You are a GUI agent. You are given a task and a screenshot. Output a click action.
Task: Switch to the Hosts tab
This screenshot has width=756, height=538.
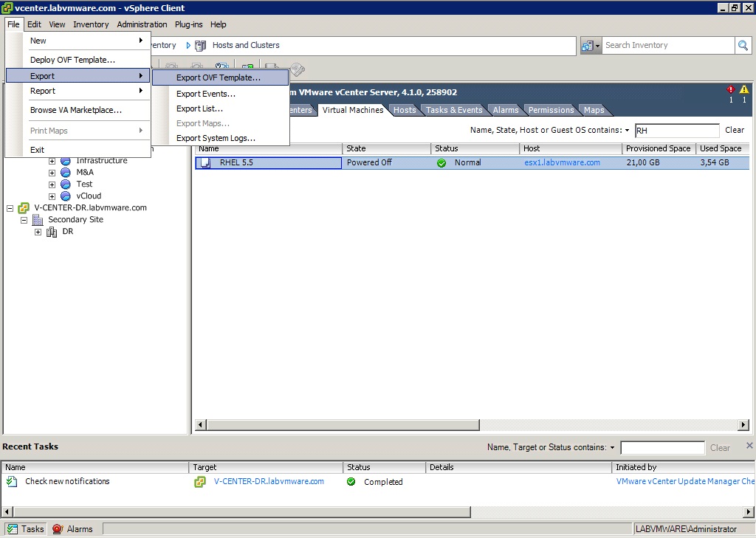coord(405,110)
